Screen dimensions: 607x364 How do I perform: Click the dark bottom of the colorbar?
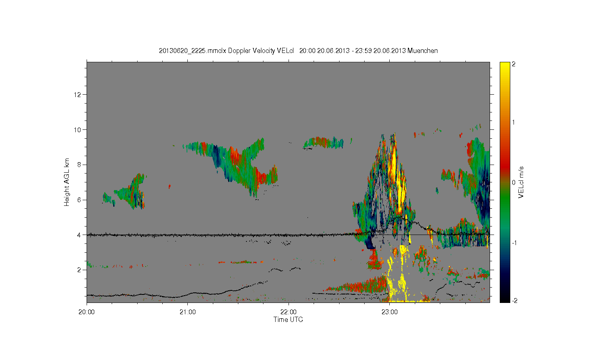505,297
